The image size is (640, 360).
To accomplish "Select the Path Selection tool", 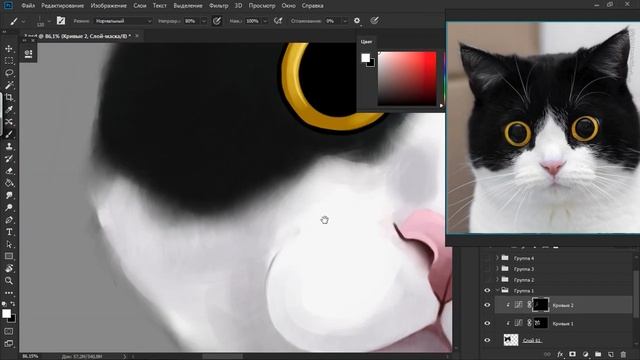I will tap(9, 244).
